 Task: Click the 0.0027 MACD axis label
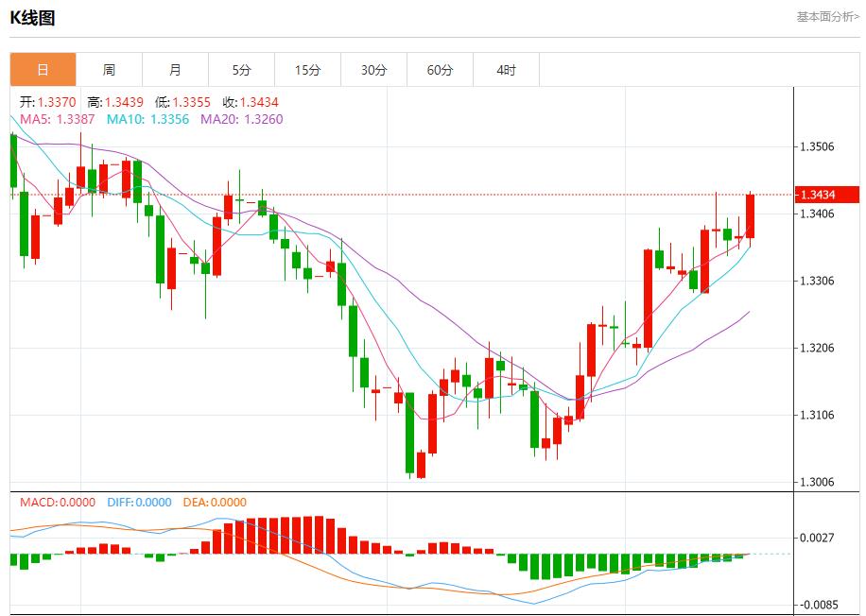[x=819, y=538]
